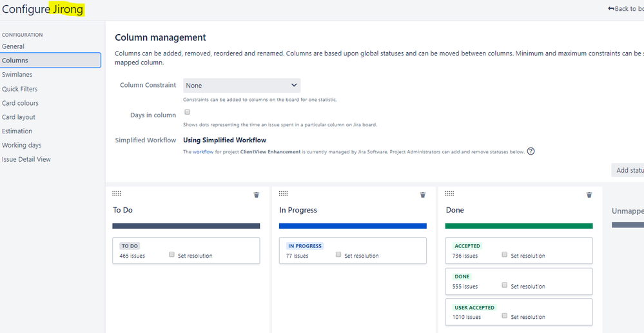644x333 pixels.
Task: Select Card colours in sidebar
Action: [x=20, y=102]
